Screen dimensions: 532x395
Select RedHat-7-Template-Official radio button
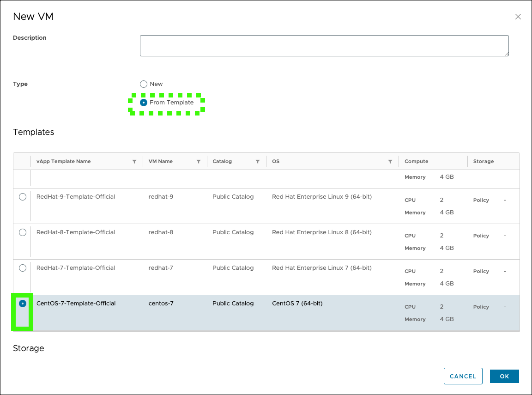tap(22, 268)
